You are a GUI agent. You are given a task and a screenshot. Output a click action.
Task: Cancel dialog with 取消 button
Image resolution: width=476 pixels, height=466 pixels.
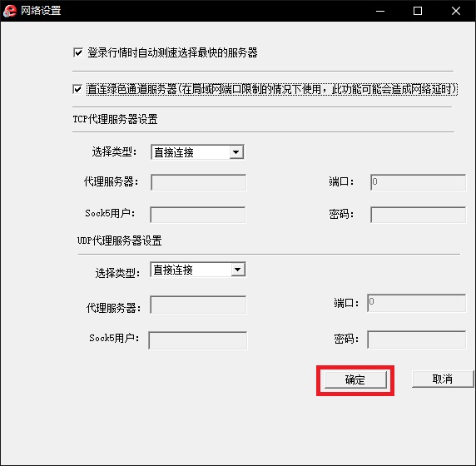[443, 379]
